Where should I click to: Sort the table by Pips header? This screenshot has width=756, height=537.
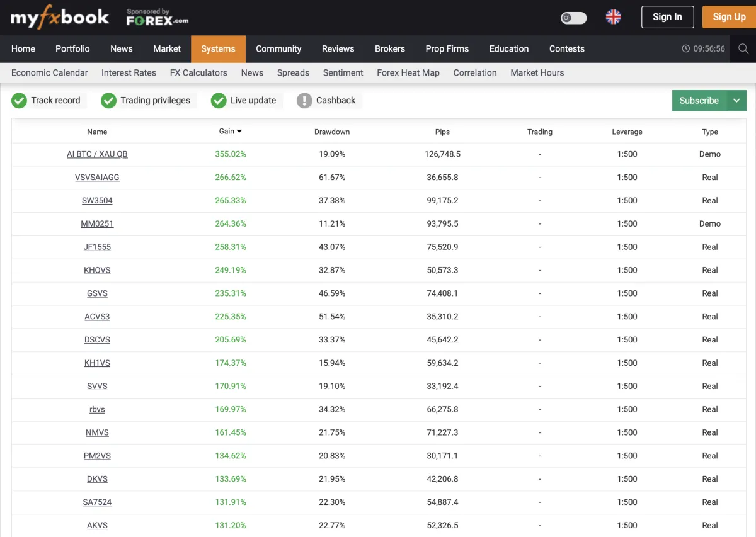pyautogui.click(x=442, y=132)
